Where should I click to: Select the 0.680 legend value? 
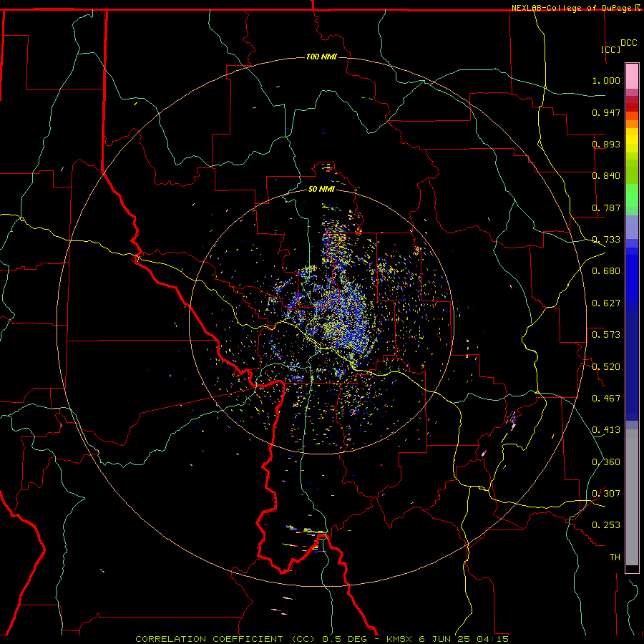606,271
